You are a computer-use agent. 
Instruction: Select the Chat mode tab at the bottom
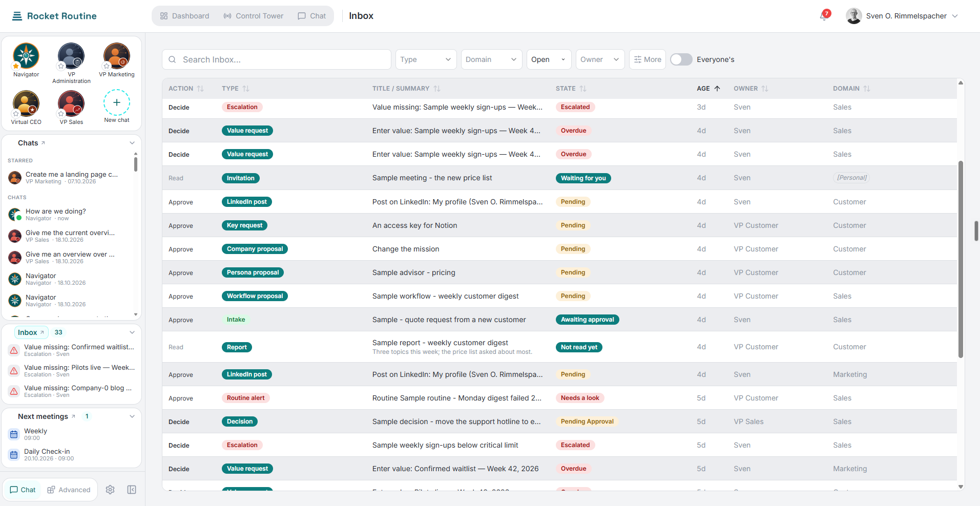pyautogui.click(x=23, y=490)
